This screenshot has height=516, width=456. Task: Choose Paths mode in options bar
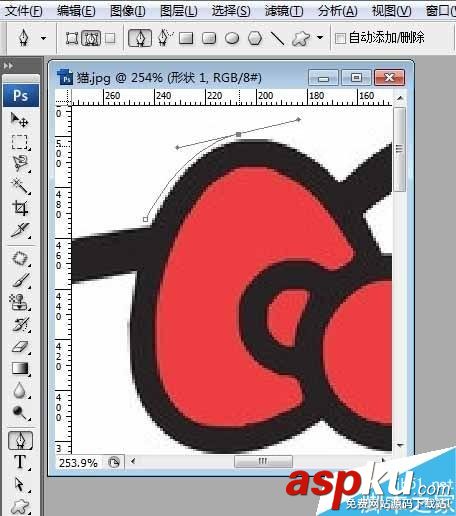pos(91,38)
